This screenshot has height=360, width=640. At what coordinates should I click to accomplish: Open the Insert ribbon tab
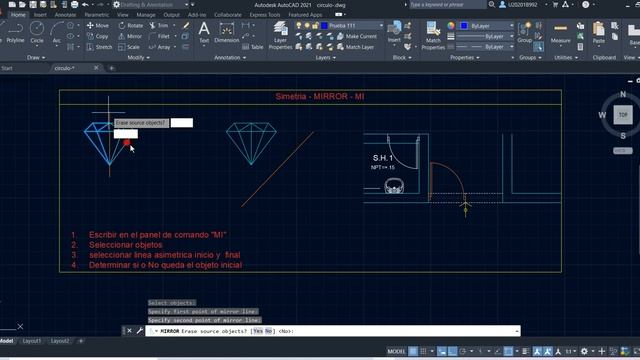tap(40, 15)
